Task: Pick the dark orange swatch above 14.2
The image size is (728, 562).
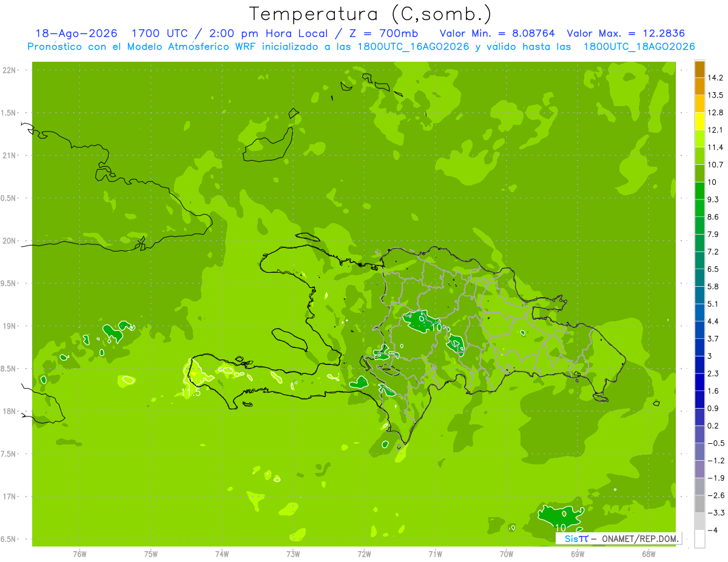Action: point(699,69)
